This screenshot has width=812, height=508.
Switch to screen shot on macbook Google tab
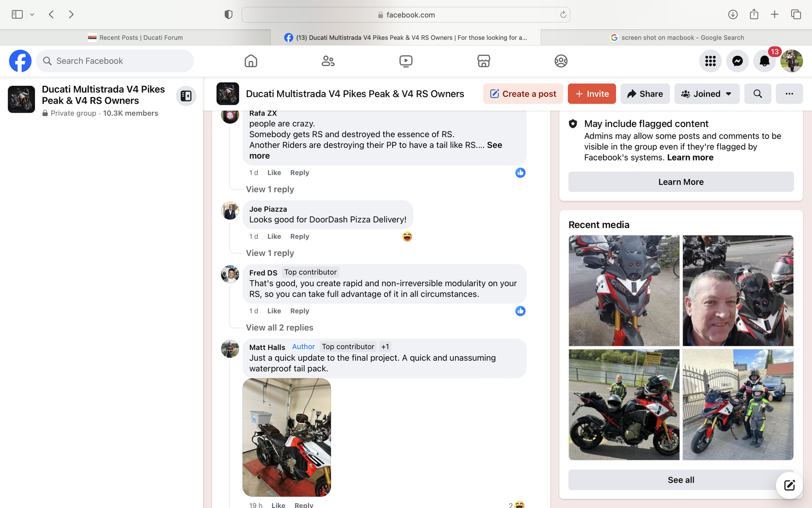(676, 38)
